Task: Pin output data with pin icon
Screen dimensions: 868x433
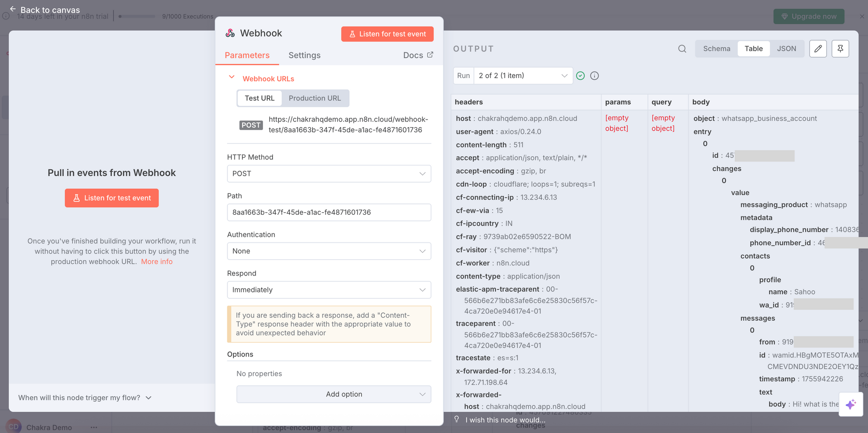Action: click(840, 49)
